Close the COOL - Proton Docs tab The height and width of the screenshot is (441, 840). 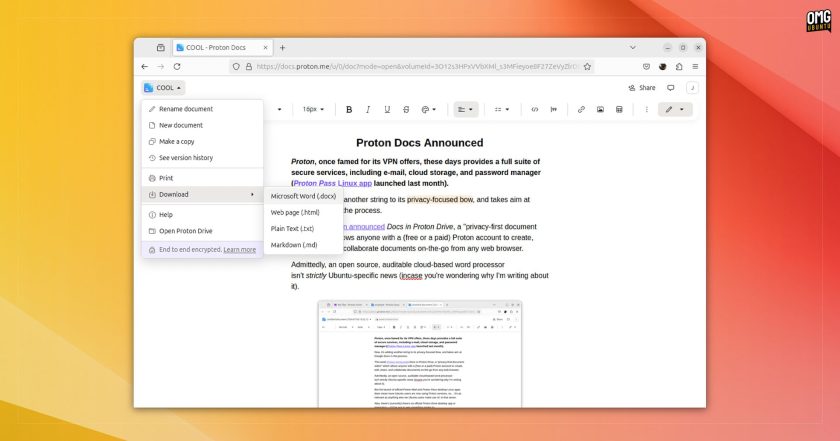coord(265,48)
